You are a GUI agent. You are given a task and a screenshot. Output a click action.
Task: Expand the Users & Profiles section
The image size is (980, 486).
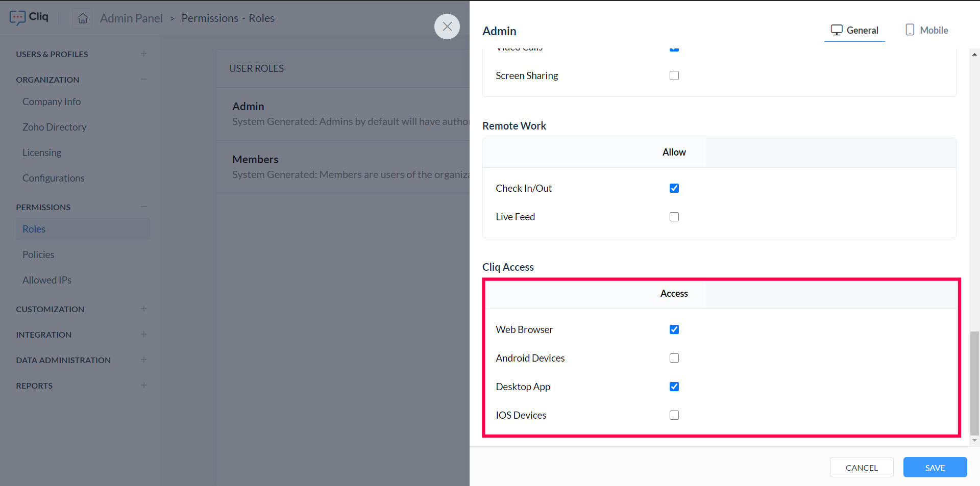coord(144,54)
